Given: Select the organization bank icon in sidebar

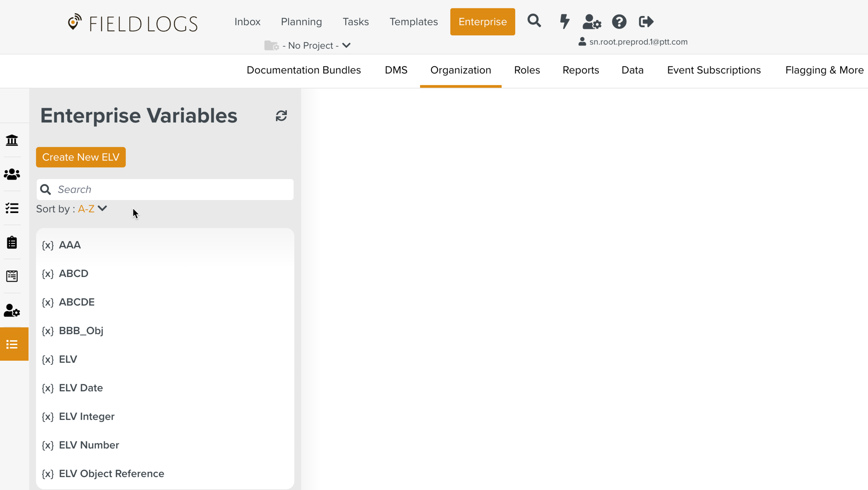Looking at the screenshot, I should coord(12,140).
